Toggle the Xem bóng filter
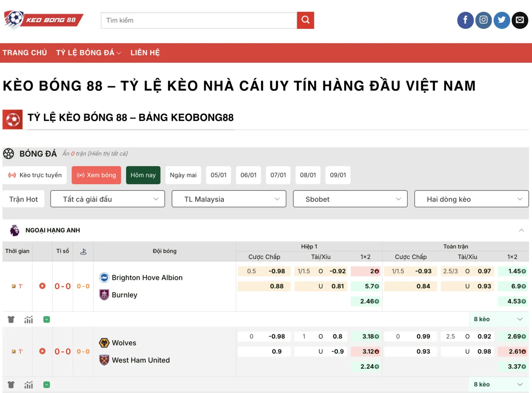The height and width of the screenshot is (393, 532). point(97,175)
